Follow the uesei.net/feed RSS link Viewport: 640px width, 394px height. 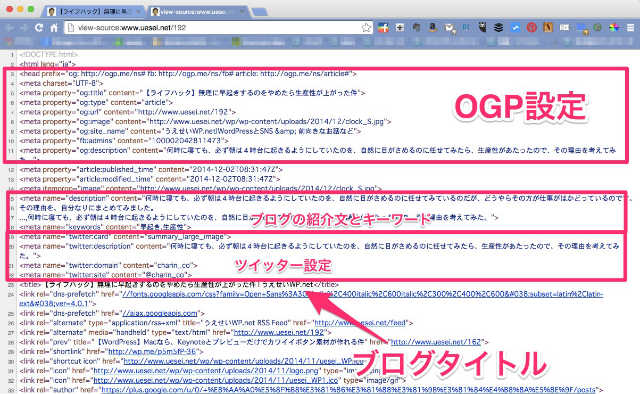coord(360,323)
